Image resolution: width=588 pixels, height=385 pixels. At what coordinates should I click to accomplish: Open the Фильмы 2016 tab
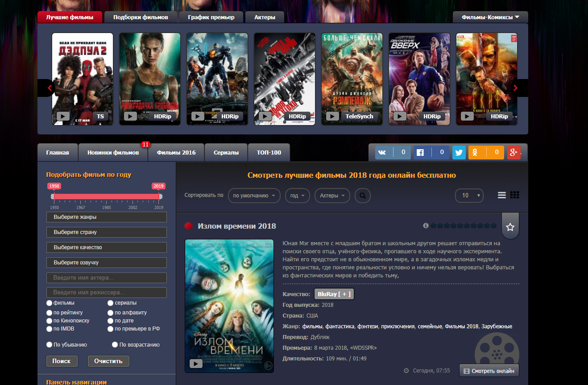pyautogui.click(x=176, y=153)
